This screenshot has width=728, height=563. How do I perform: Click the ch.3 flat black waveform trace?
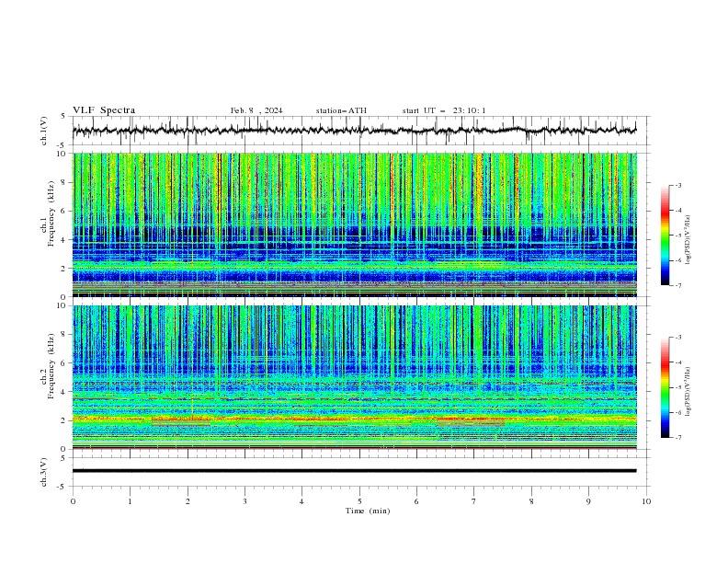tap(354, 471)
